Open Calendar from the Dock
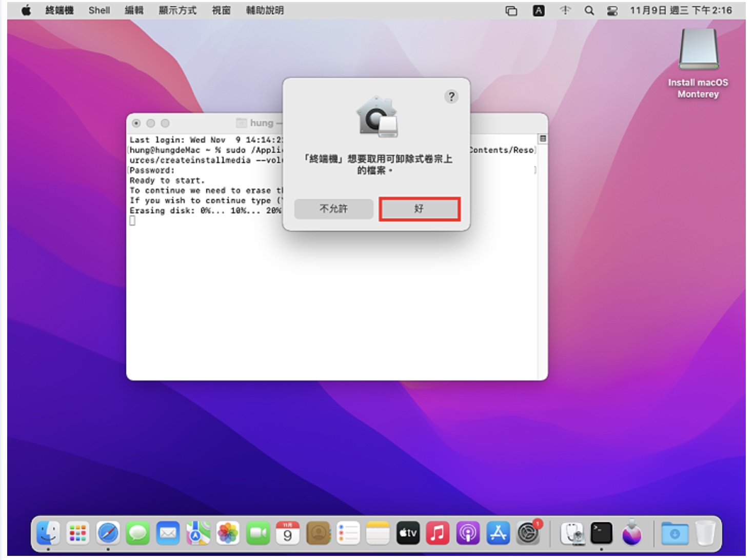754x560 pixels. (288, 533)
